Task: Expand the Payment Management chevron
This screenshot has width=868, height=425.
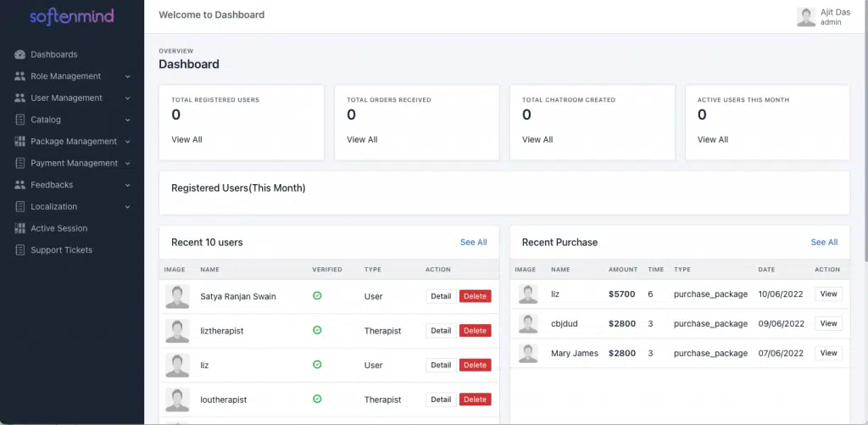Action: click(127, 164)
